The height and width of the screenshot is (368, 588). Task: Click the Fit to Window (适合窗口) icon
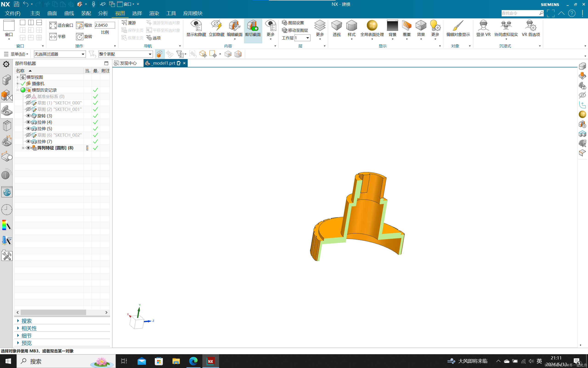click(53, 25)
